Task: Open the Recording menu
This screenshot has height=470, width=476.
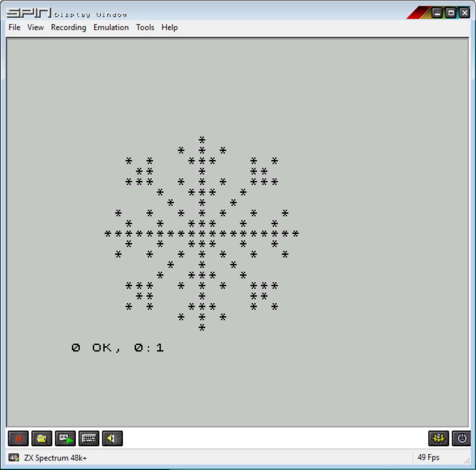Action: (68, 27)
